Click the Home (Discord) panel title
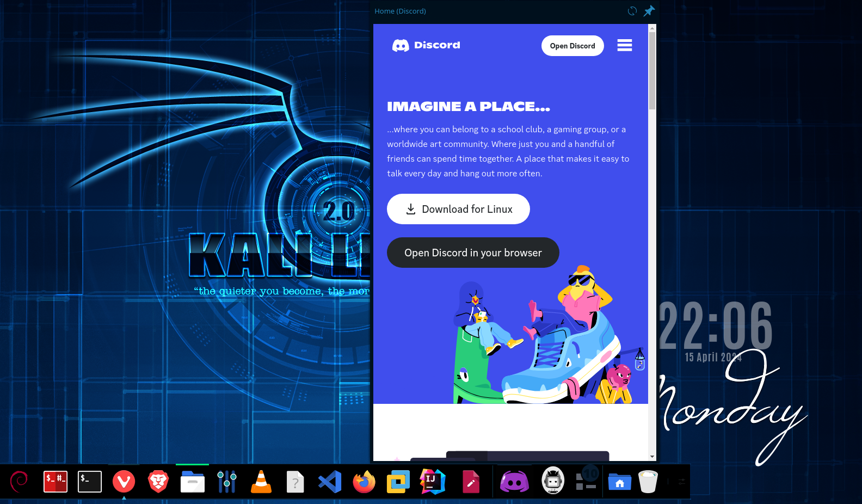The width and height of the screenshot is (862, 504). pyautogui.click(x=400, y=11)
